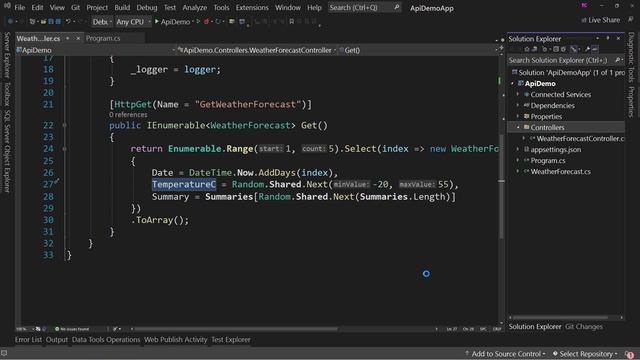Click the New Project icon in the toolbar

tap(32, 22)
